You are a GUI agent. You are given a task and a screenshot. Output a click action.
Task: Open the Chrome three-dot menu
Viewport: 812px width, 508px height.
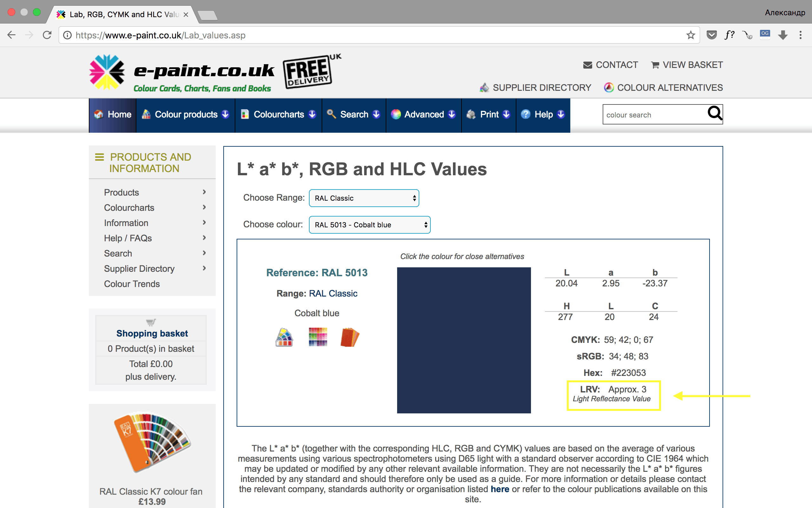pyautogui.click(x=801, y=35)
